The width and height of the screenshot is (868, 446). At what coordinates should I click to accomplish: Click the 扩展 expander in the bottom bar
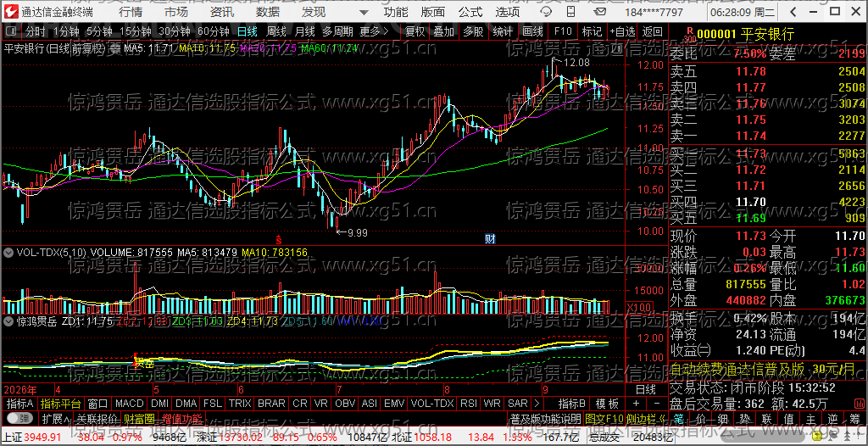pyautogui.click(x=55, y=418)
